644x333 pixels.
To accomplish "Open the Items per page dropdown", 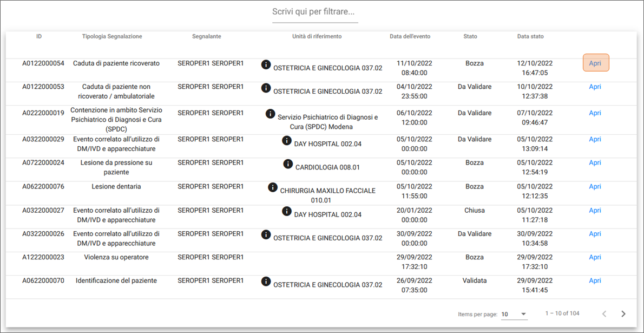I will coord(514,314).
